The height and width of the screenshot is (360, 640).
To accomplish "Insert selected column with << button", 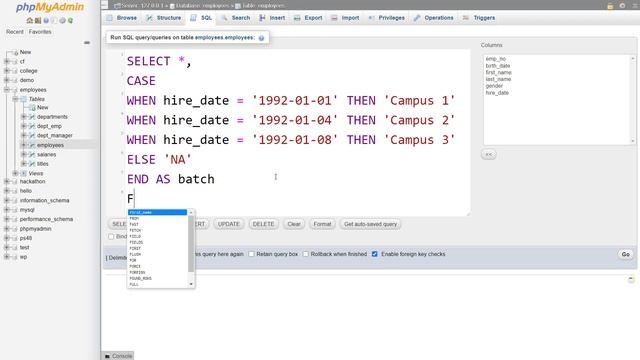I will pyautogui.click(x=489, y=154).
